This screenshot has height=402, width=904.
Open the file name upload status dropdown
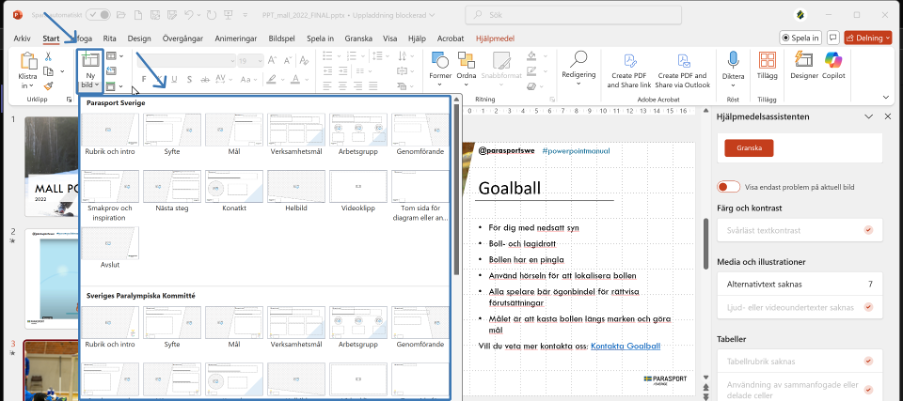click(x=432, y=15)
